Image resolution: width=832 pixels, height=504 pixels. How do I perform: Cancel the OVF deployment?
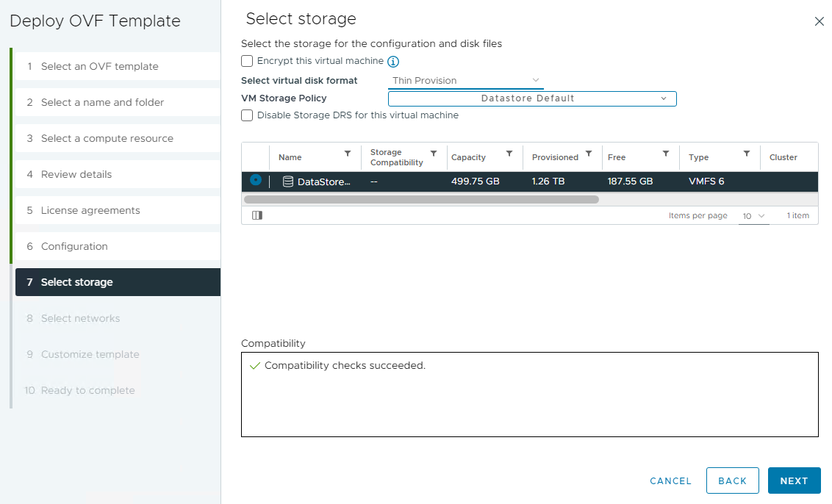(x=670, y=480)
